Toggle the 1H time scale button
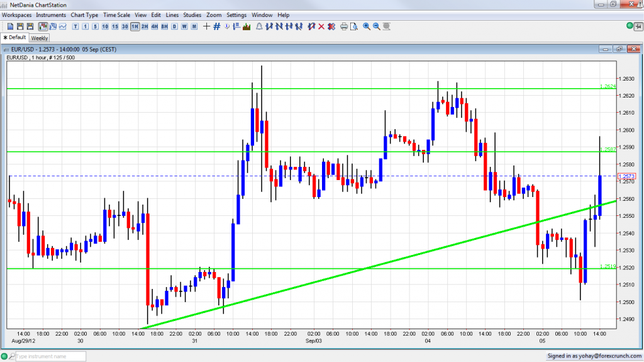The height and width of the screenshot is (362, 644). click(x=135, y=26)
